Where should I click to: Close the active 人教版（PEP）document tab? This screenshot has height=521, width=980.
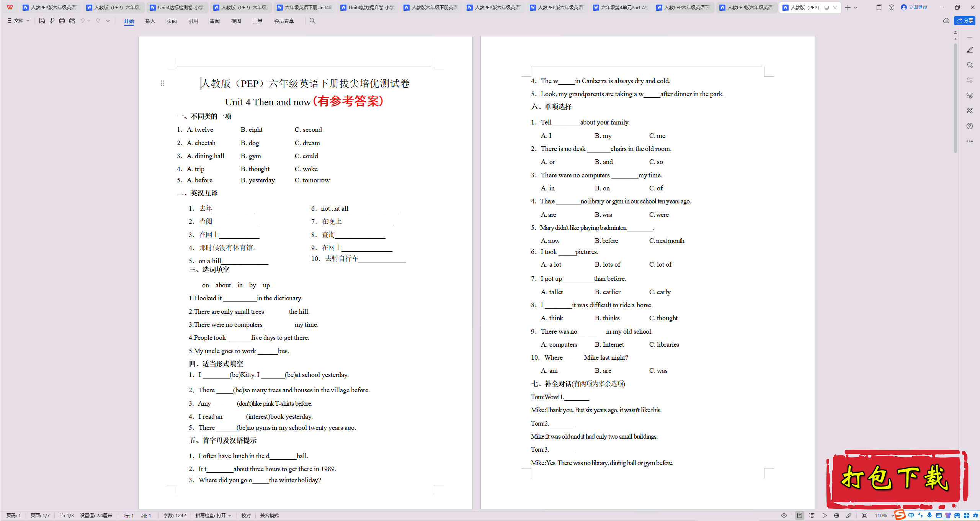click(x=835, y=8)
